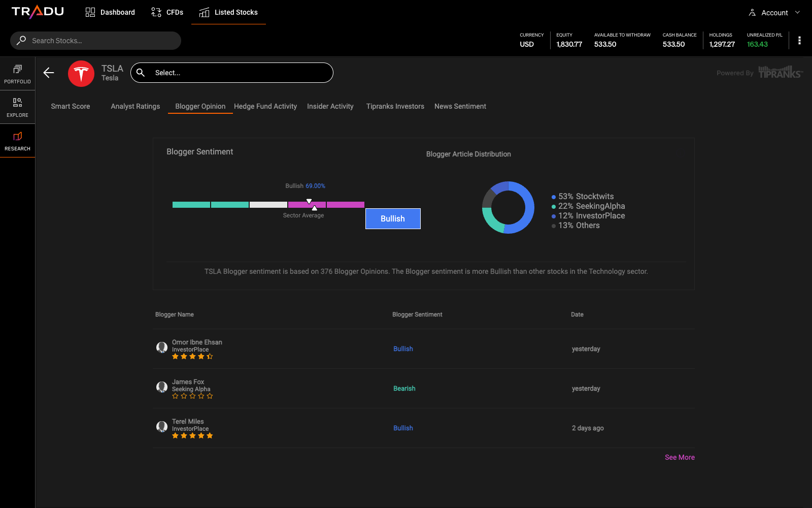Switch to the Smart Score tab

pyautogui.click(x=71, y=106)
